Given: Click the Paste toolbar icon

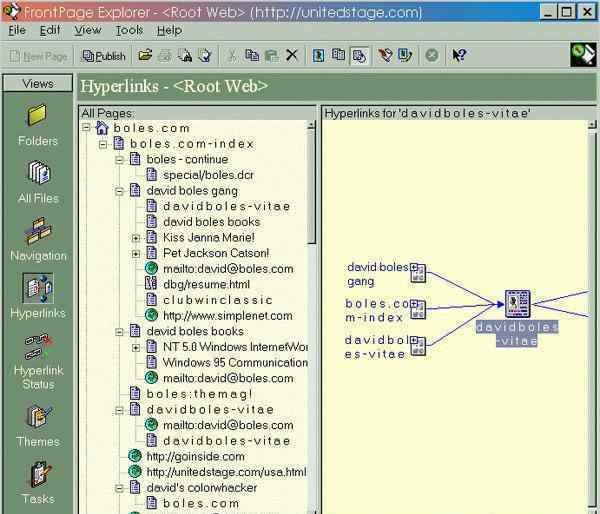Looking at the screenshot, I should [x=272, y=56].
